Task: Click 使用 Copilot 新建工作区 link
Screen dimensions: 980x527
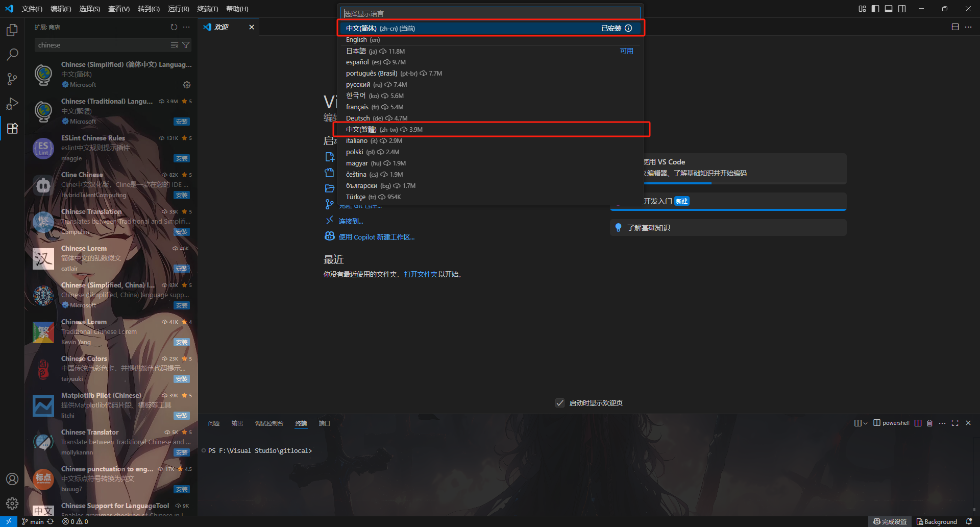Action: 377,237
